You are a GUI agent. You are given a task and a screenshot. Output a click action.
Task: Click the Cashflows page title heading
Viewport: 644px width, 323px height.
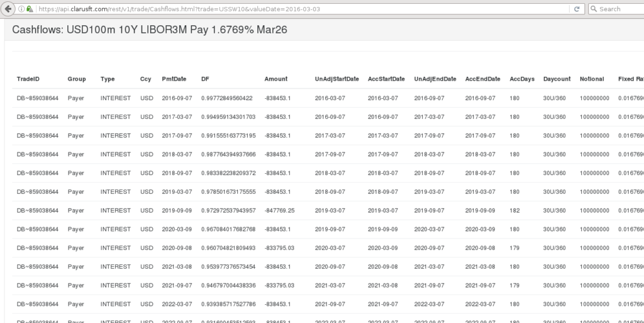coord(150,30)
